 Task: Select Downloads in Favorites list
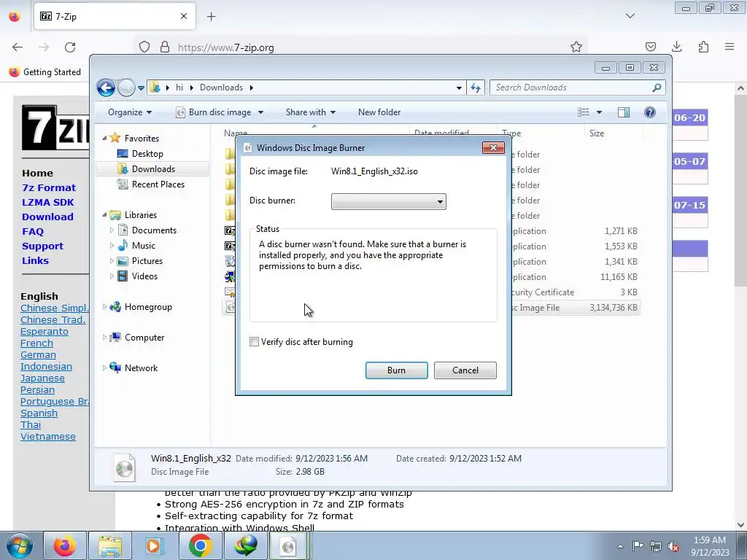(x=153, y=169)
